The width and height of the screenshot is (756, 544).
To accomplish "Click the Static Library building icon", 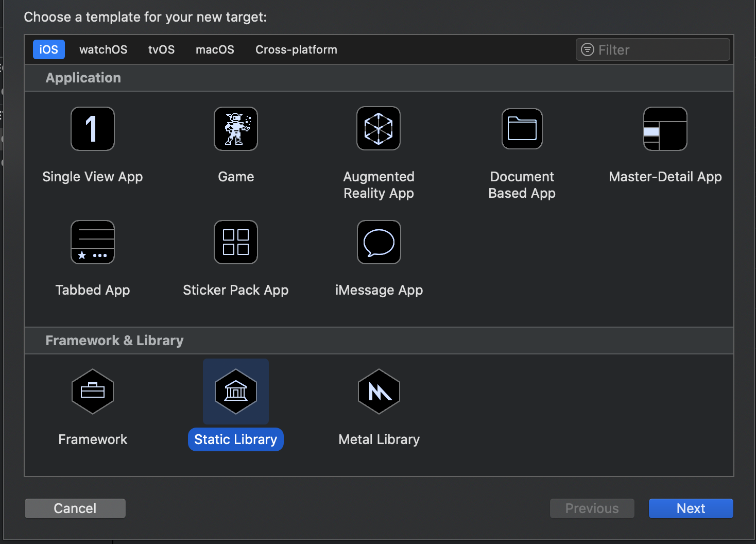I will point(236,392).
